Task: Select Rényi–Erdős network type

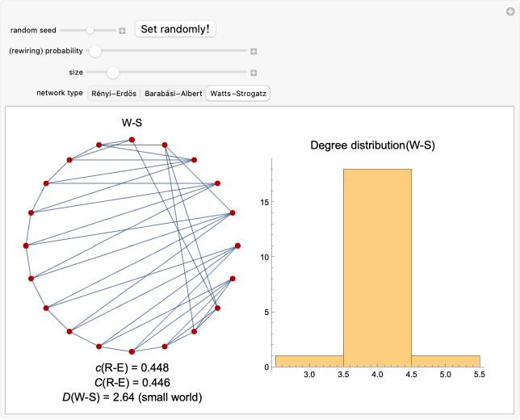Action: point(114,94)
